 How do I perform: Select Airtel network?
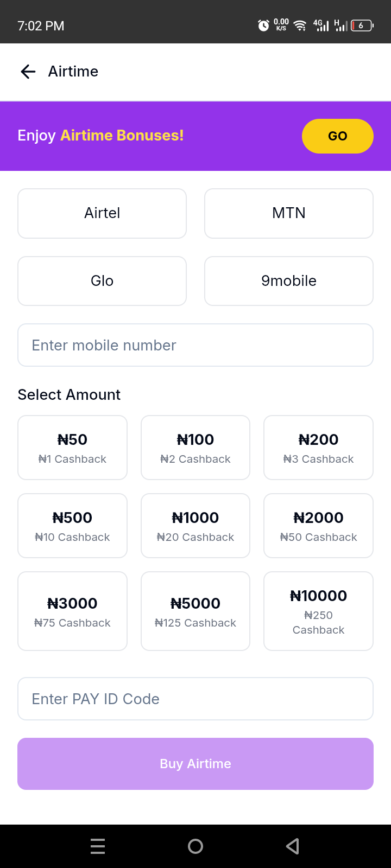pos(102,213)
